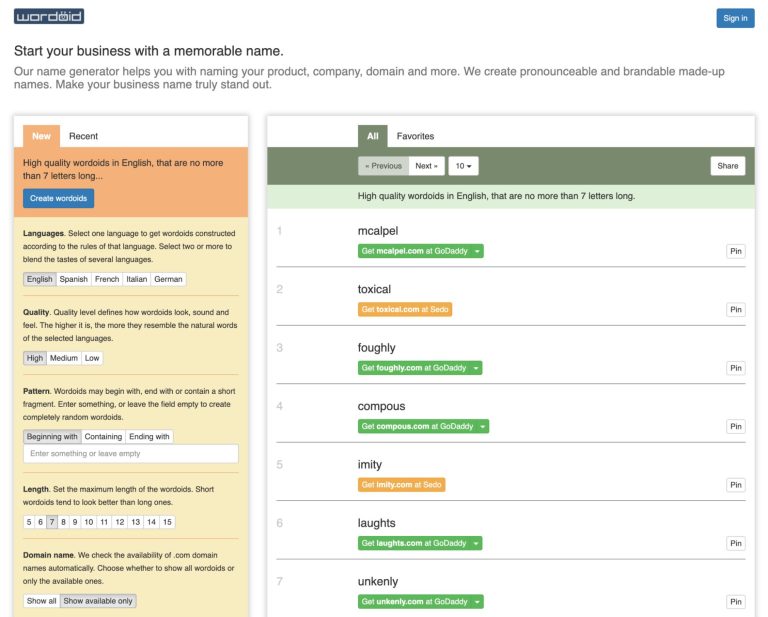Set maximum length to 10

pos(89,522)
